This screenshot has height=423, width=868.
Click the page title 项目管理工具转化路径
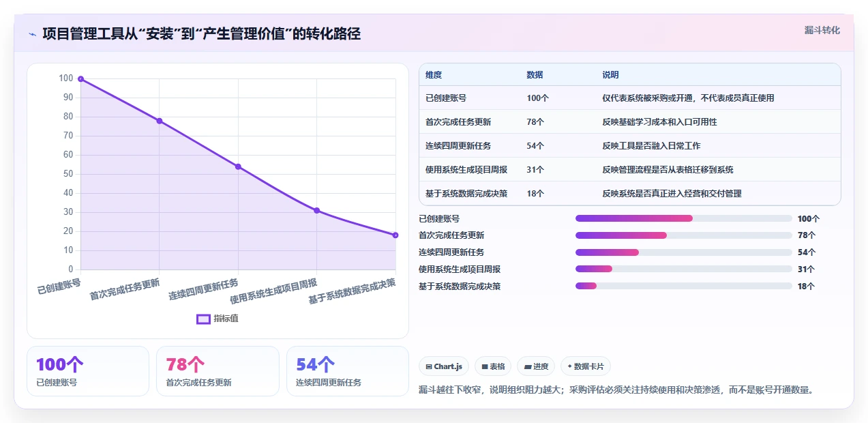coord(201,33)
